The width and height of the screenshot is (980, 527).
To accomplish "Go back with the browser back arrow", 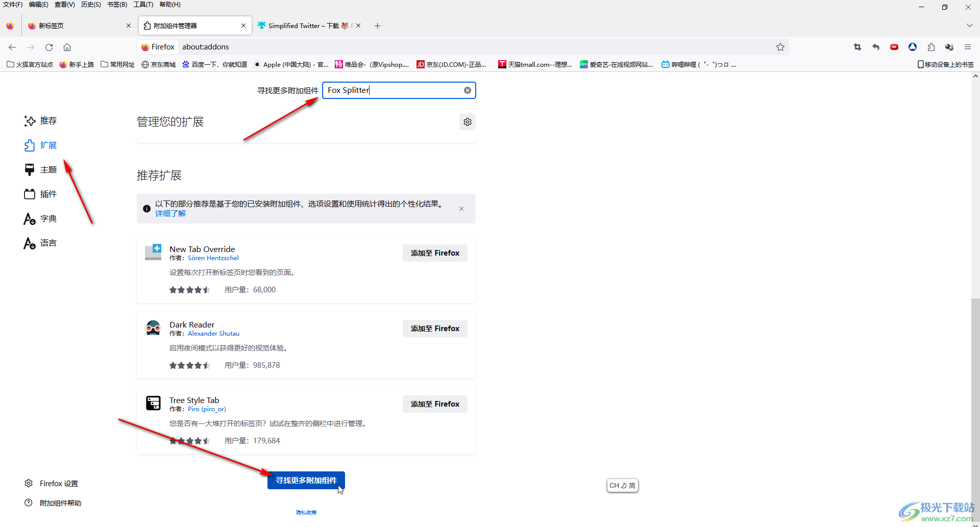I will tap(12, 47).
